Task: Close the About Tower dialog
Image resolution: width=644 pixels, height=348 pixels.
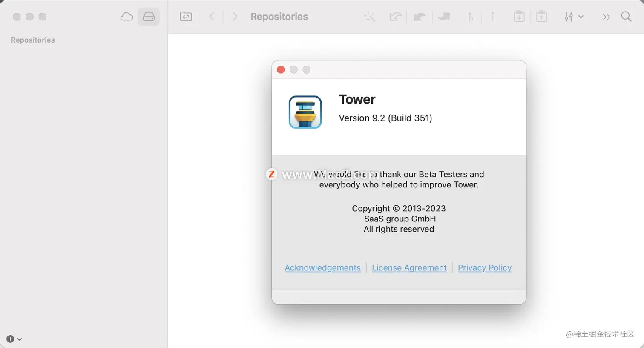Action: [281, 69]
